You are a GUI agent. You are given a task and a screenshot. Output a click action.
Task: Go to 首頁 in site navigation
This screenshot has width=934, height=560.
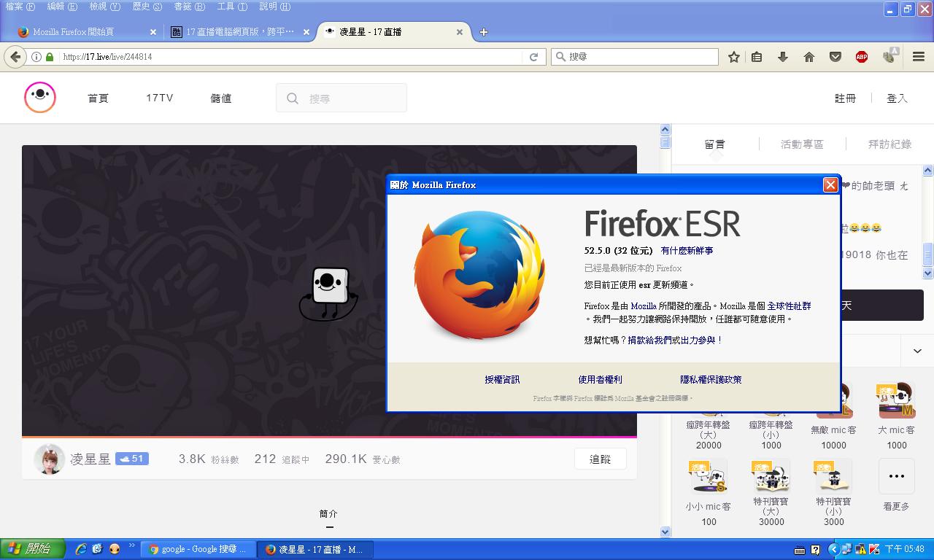point(98,98)
